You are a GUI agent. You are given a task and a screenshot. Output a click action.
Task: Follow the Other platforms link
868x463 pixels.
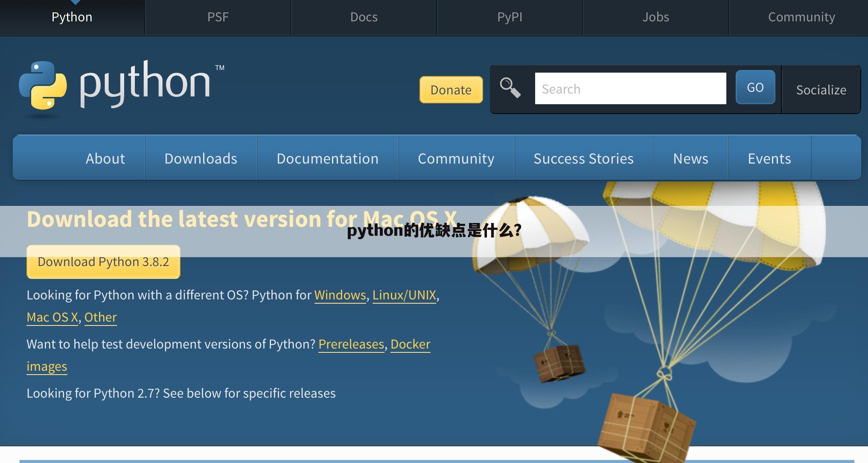tap(100, 317)
